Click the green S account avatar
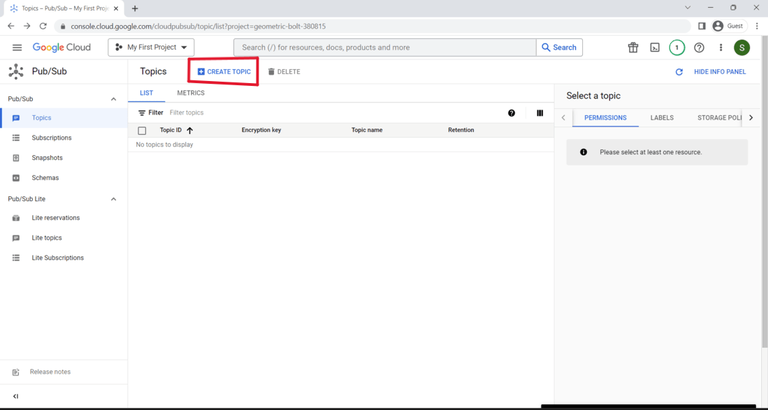This screenshot has height=410, width=768. pyautogui.click(x=742, y=48)
